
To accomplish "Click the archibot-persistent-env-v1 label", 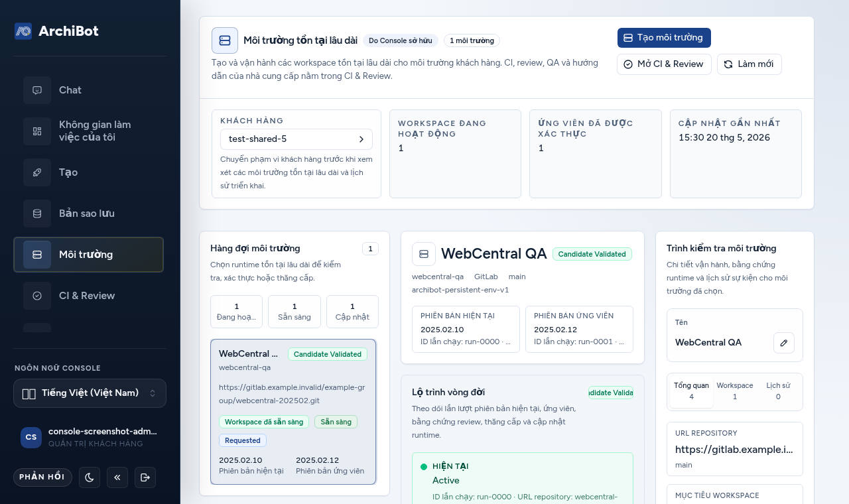I will [x=460, y=290].
